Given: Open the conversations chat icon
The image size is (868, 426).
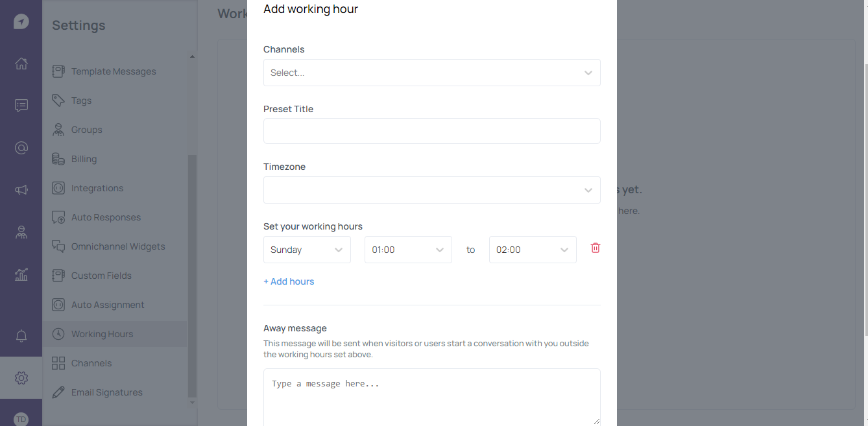Looking at the screenshot, I should 21,106.
